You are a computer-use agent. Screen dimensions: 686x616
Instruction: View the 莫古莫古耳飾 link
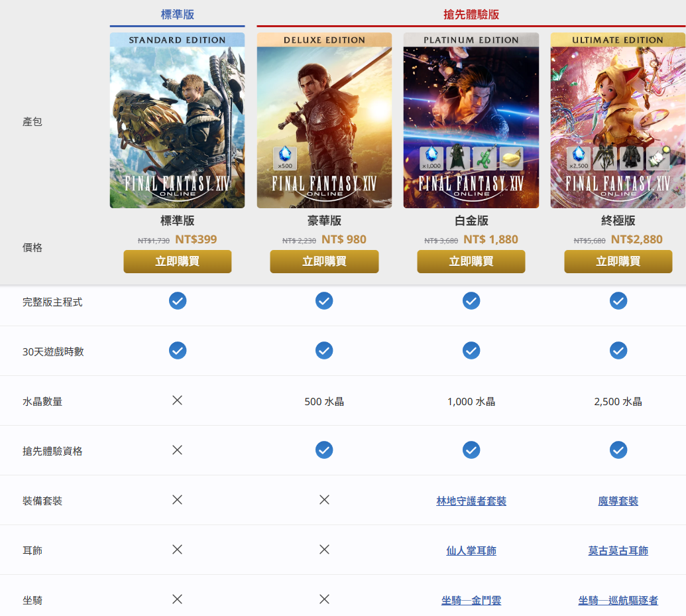(618, 551)
